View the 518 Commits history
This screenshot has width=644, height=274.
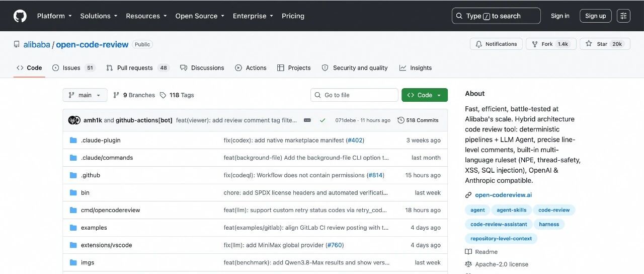[418, 120]
